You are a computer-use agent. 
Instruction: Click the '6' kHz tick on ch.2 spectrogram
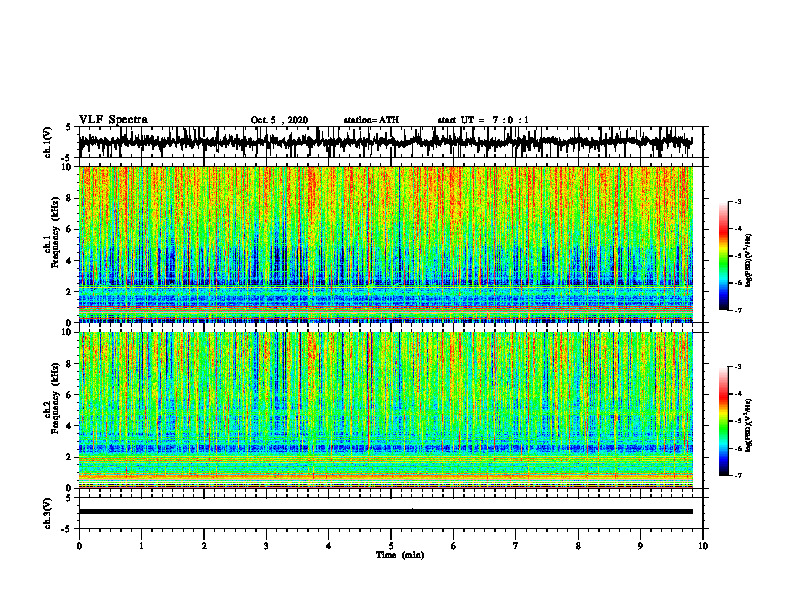click(69, 395)
